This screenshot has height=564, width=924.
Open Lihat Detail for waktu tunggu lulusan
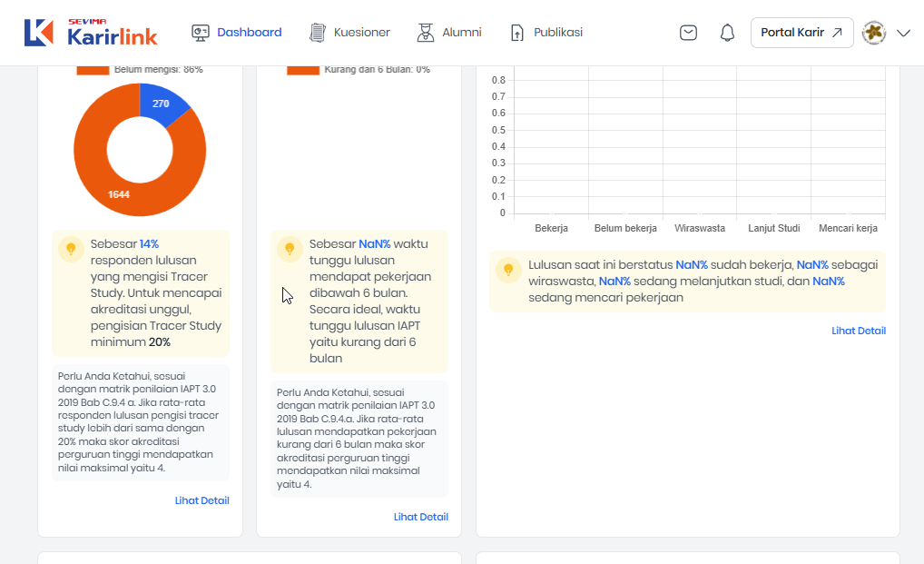point(420,517)
